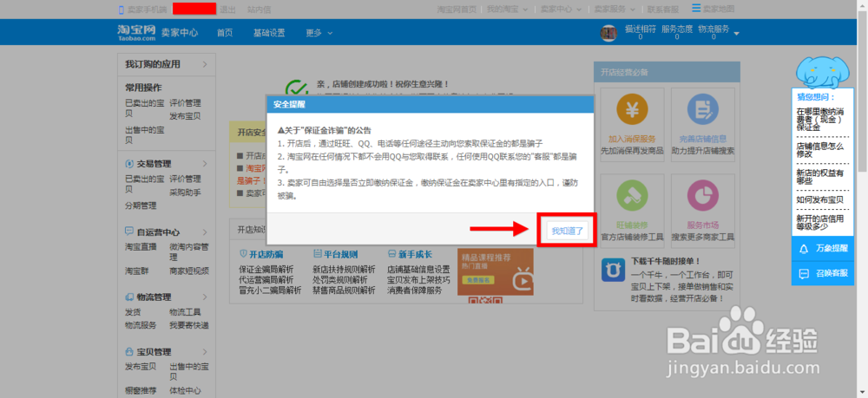This screenshot has width=868, height=398.
Task: Open the 我的淘宝 dropdown
Action: [508, 10]
